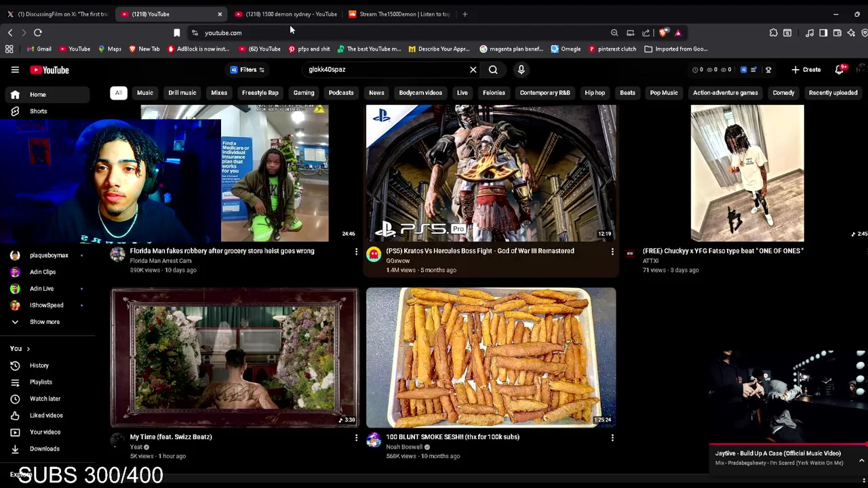Open the notifications bell
Image resolution: width=868 pixels, height=488 pixels.
tap(840, 70)
